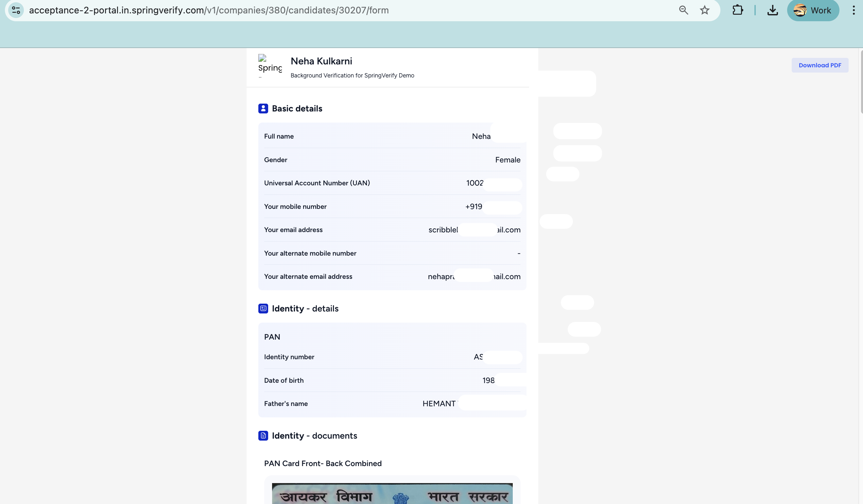This screenshot has width=863, height=504.
Task: Click the Female gender value
Action: (508, 160)
